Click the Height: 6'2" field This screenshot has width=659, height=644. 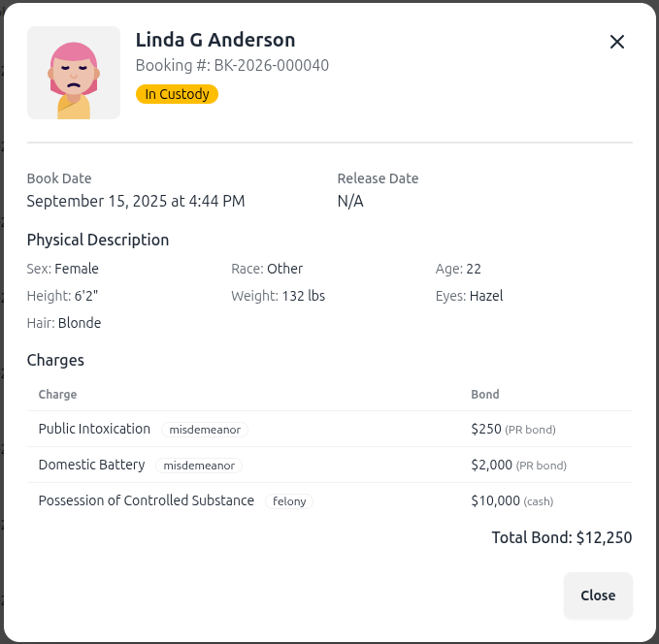coord(63,296)
